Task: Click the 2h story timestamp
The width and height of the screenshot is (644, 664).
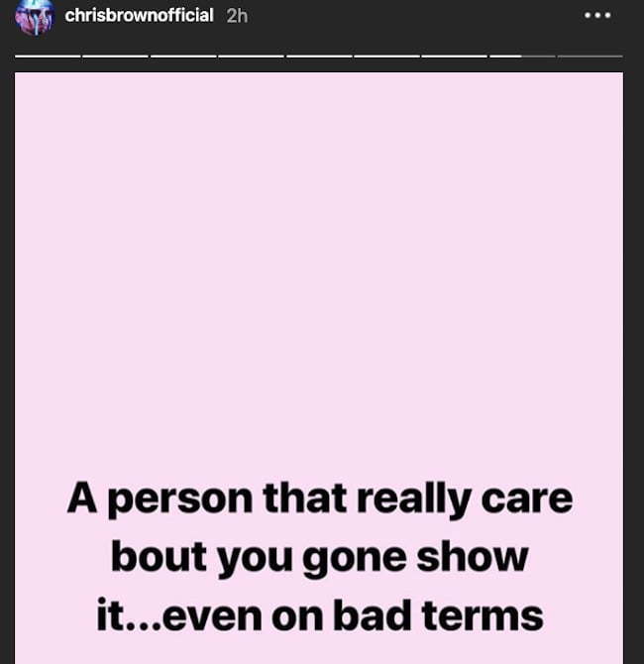Action: 237,16
